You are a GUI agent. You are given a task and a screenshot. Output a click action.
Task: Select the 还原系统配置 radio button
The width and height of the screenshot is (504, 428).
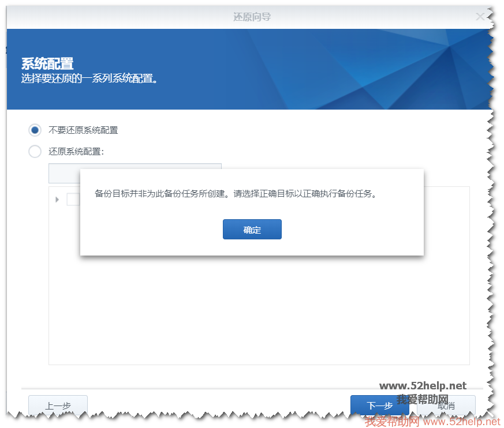[x=35, y=152]
